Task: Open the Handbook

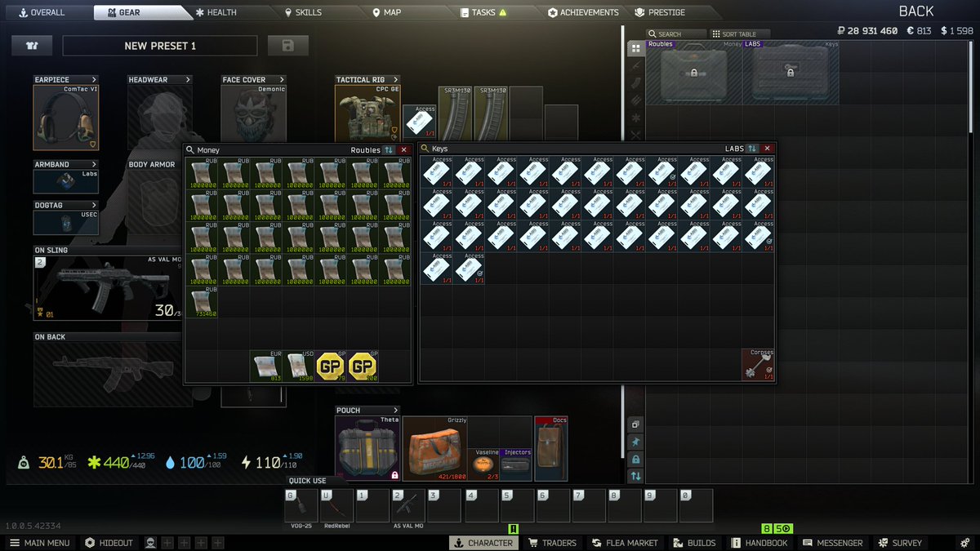Action: 760,542
